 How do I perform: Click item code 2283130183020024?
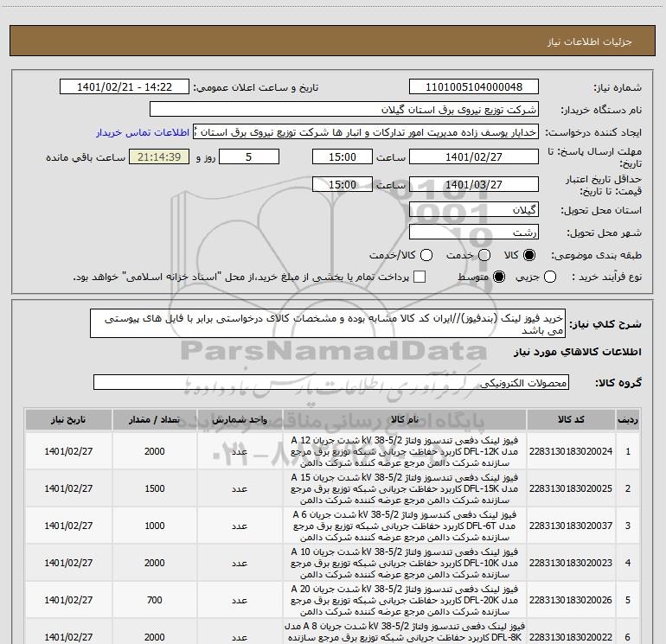click(571, 452)
